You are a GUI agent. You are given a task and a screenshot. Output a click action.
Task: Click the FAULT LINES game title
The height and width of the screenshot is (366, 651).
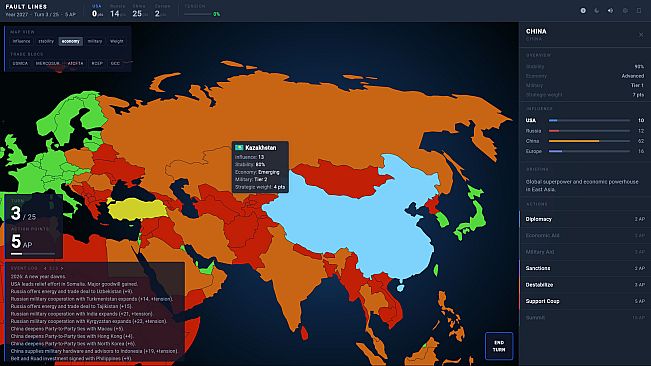[x=26, y=7]
